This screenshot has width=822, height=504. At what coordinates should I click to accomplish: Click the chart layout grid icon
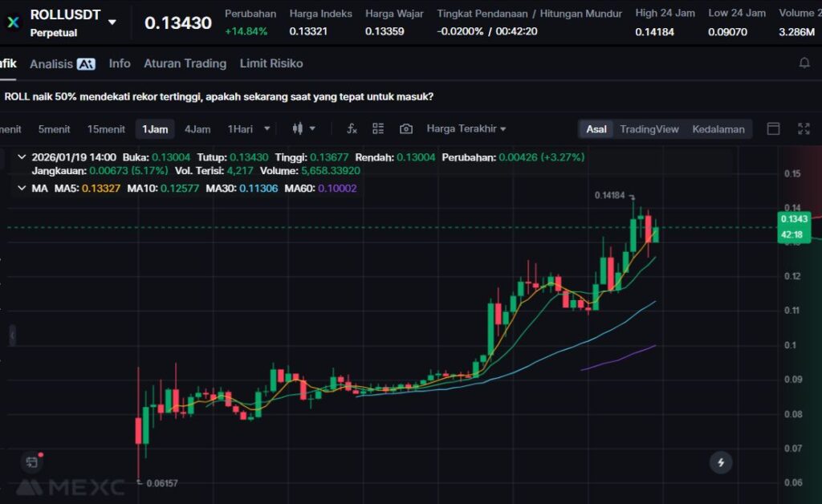378,128
